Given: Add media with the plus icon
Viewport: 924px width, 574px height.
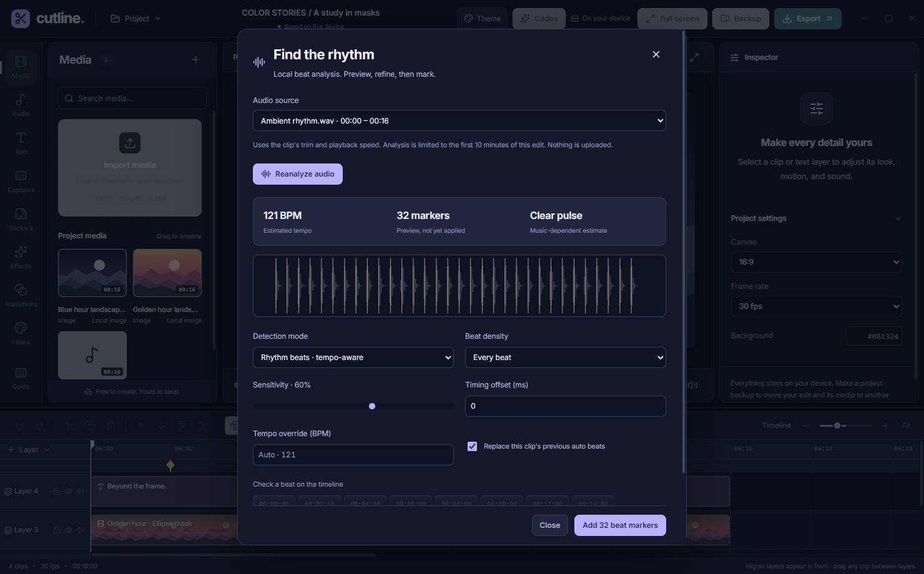Looking at the screenshot, I should point(195,60).
